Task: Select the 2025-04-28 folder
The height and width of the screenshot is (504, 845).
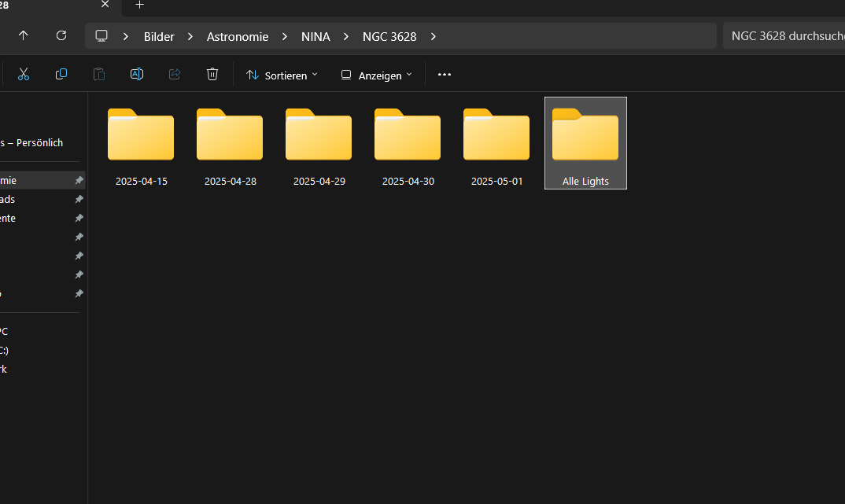Action: pyautogui.click(x=230, y=144)
